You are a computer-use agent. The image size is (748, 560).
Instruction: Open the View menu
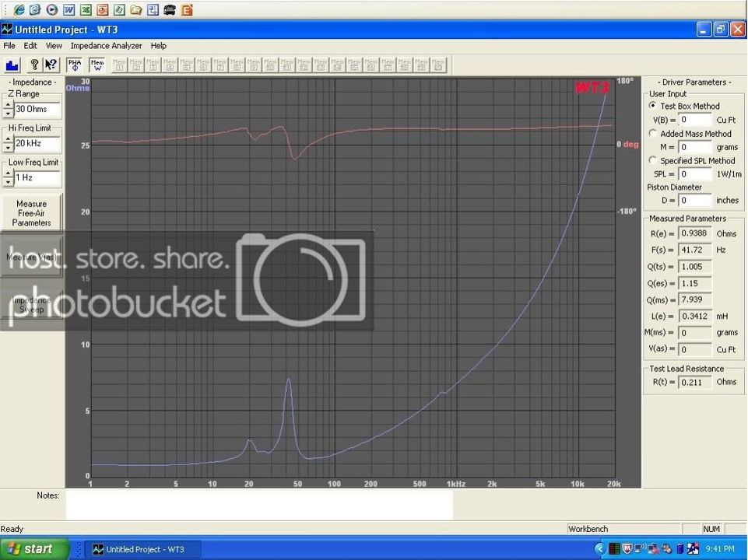54,46
